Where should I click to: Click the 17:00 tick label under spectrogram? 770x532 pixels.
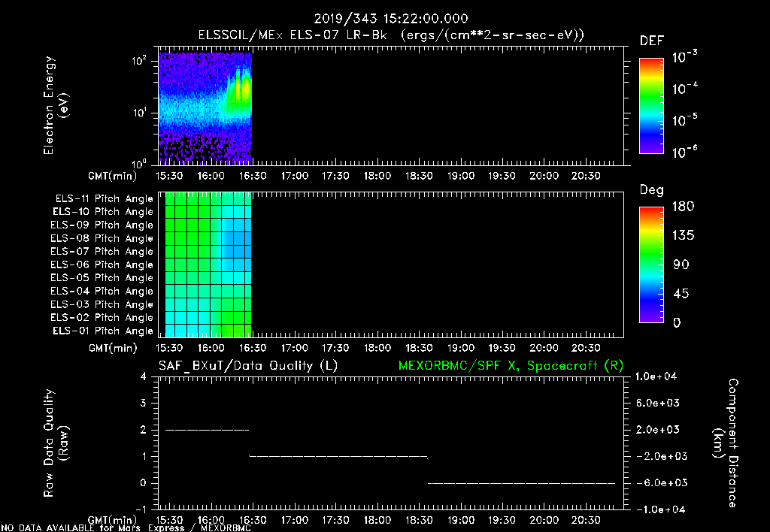click(295, 176)
